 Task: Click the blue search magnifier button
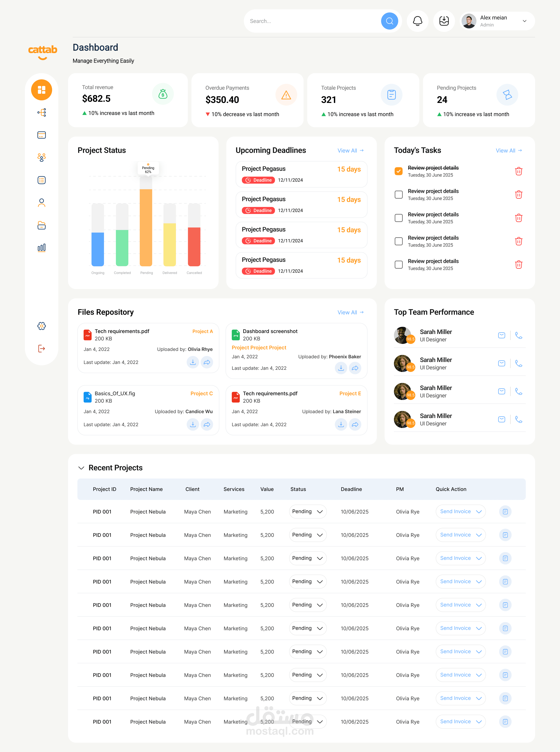(x=389, y=21)
